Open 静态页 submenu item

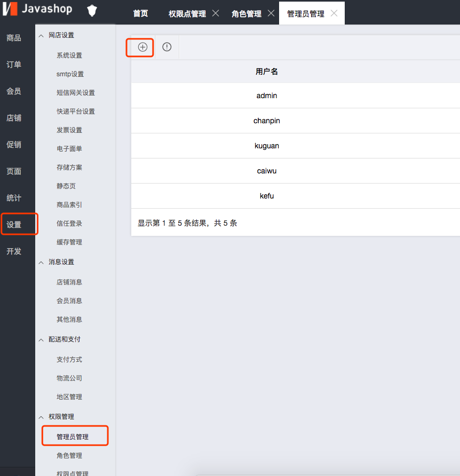[66, 186]
